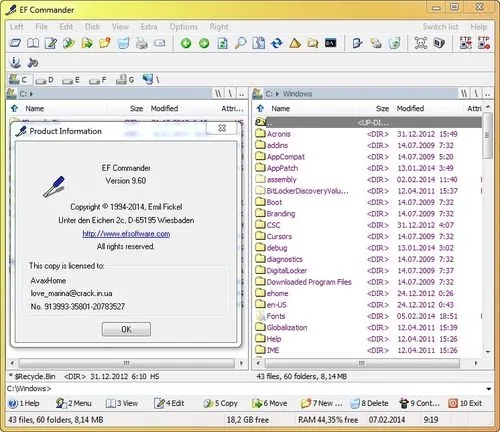500x432 pixels.
Task: Open the Extra menu
Action: 149,27
